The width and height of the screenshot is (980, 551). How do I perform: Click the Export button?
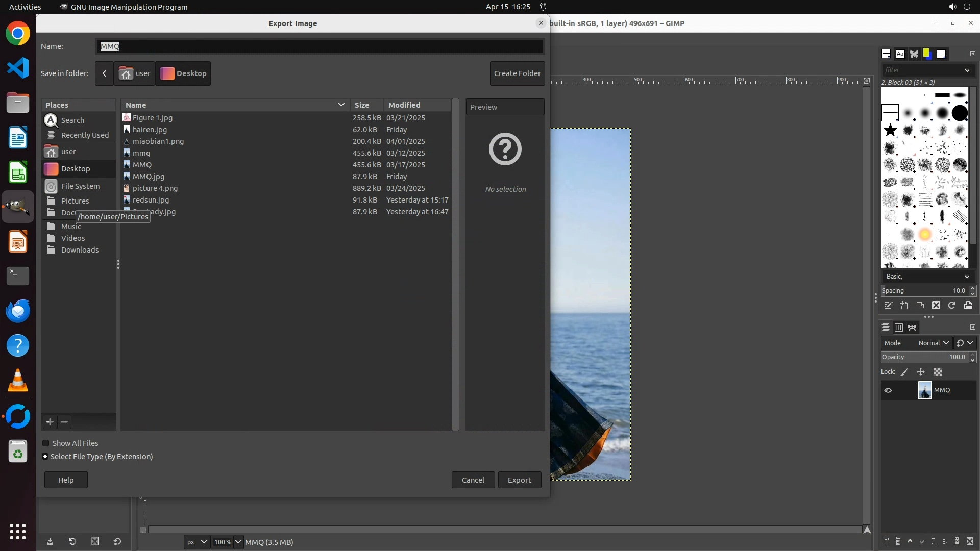pos(519,480)
